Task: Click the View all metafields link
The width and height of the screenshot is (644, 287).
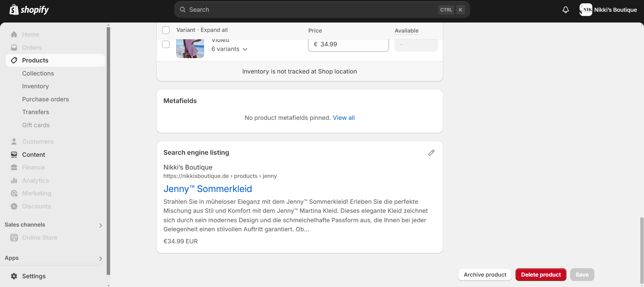Action: pyautogui.click(x=344, y=118)
